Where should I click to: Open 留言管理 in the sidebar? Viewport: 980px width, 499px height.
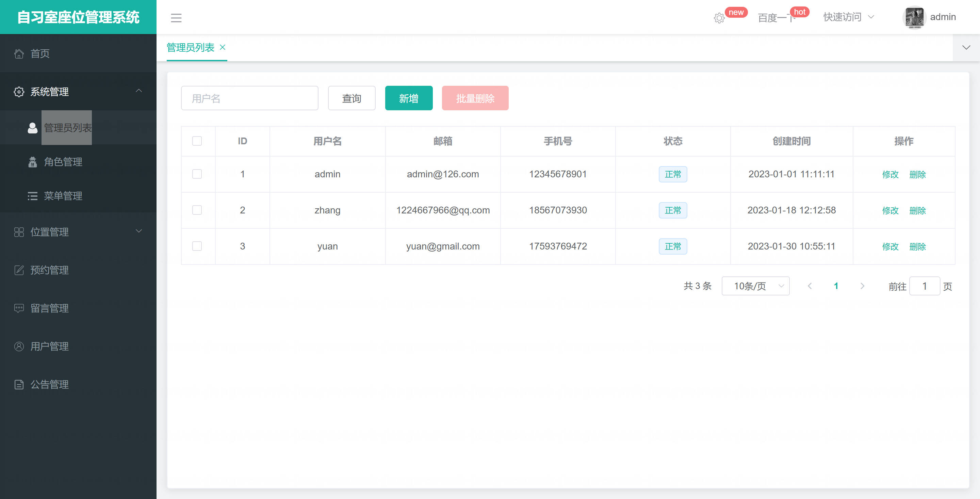point(78,308)
